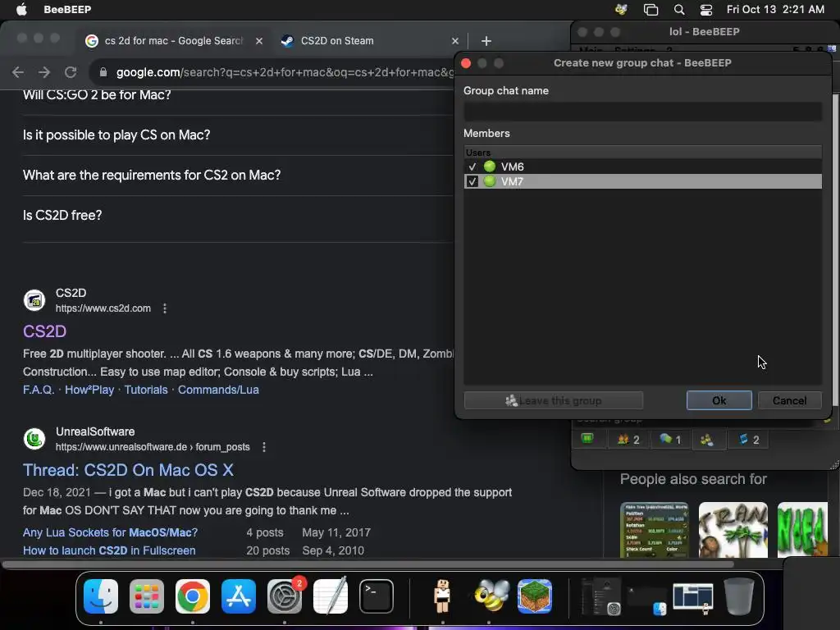This screenshot has height=630, width=840.
Task: Click the Google Chrome Dock icon
Action: click(x=193, y=596)
